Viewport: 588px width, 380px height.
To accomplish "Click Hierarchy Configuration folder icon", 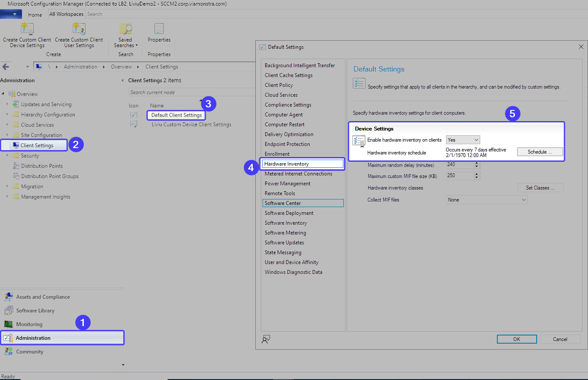I will (16, 115).
